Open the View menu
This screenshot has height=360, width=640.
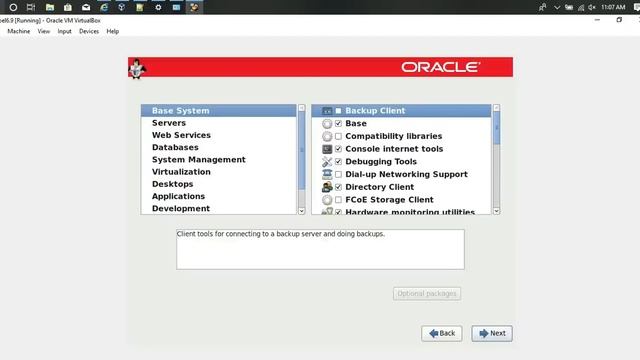click(44, 31)
